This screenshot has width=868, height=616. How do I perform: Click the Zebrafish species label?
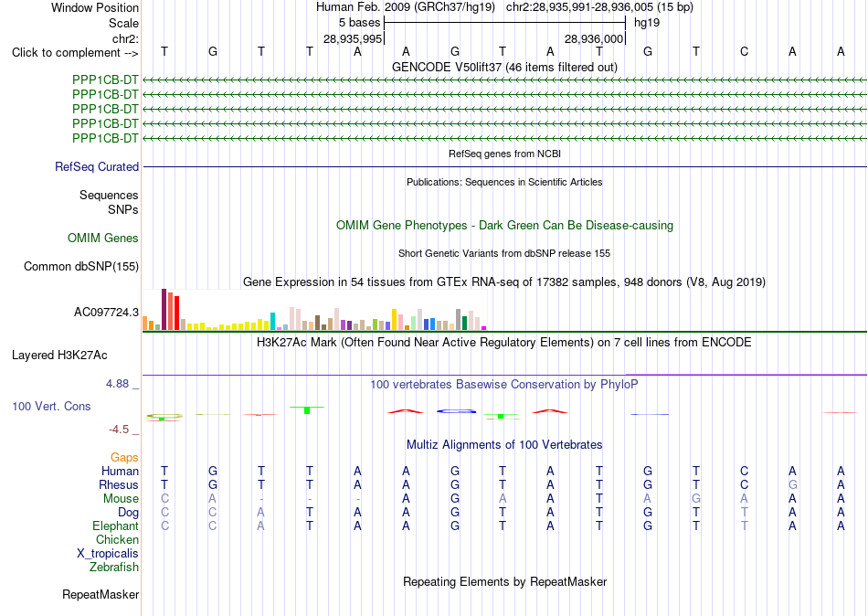(114, 568)
